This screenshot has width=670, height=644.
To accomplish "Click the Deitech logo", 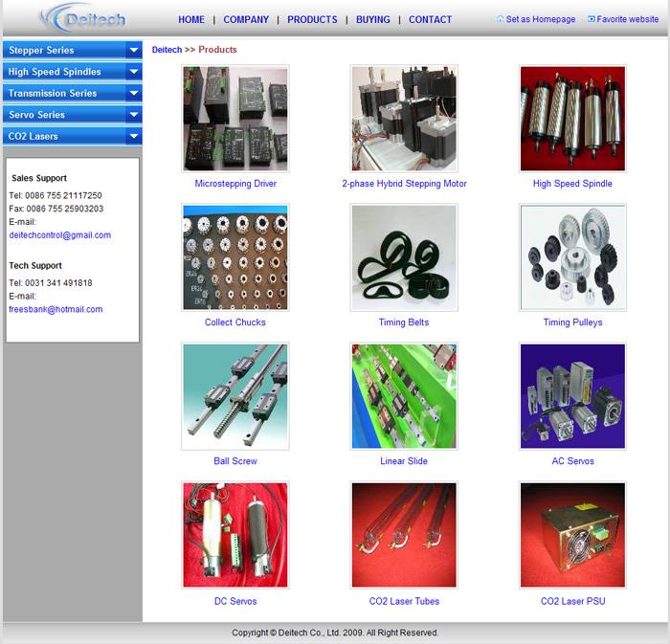I will tap(83, 18).
